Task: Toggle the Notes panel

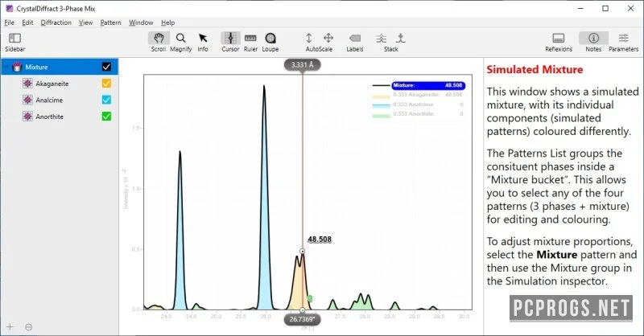Action: click(x=593, y=43)
